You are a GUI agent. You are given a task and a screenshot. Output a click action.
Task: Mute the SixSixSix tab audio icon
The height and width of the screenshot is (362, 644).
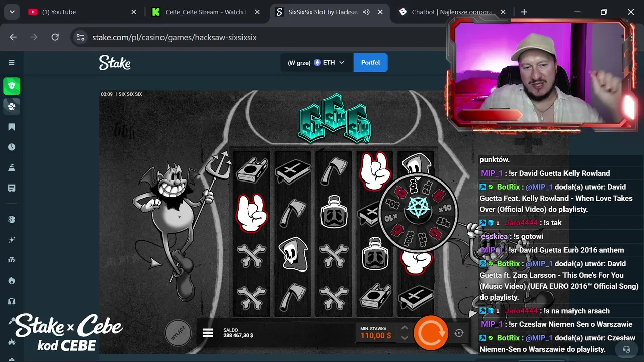[x=366, y=12]
